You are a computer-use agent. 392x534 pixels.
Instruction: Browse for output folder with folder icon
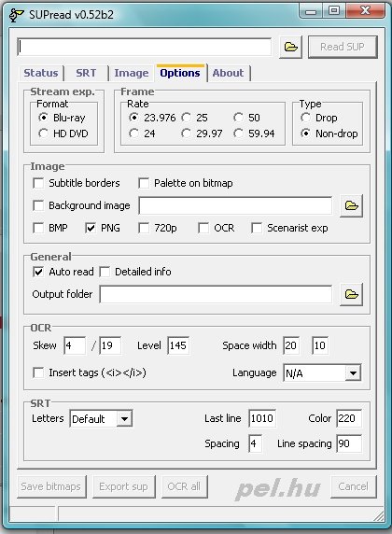352,294
